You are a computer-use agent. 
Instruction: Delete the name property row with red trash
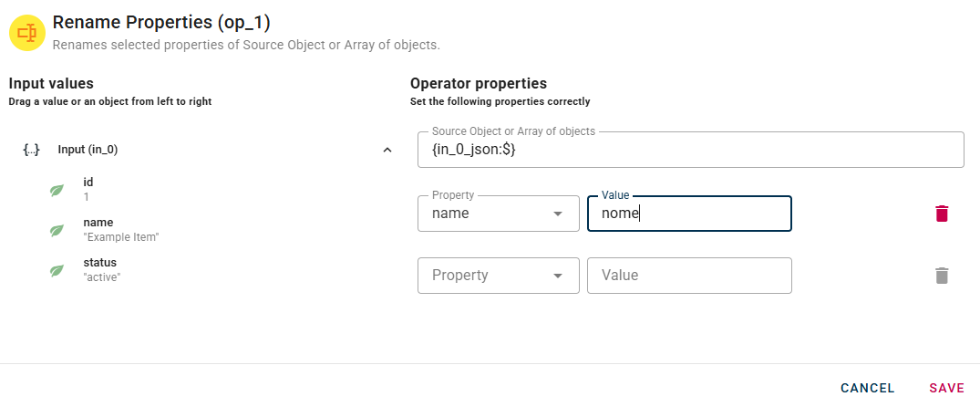942,214
